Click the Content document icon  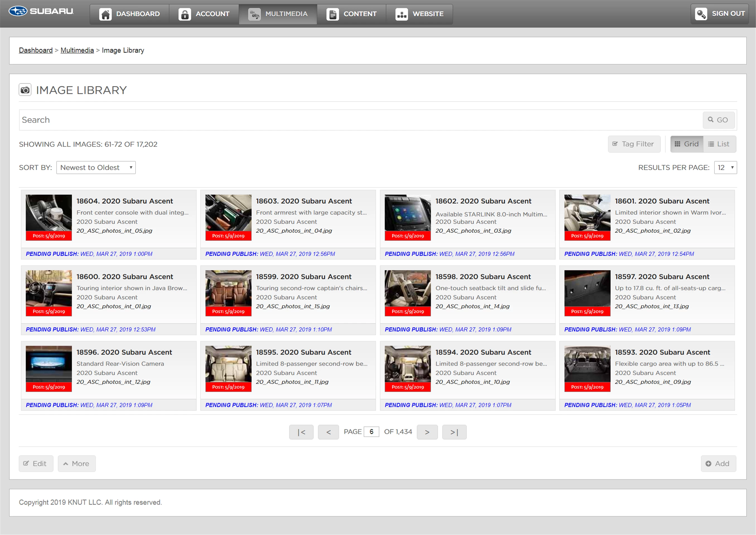[x=332, y=14]
